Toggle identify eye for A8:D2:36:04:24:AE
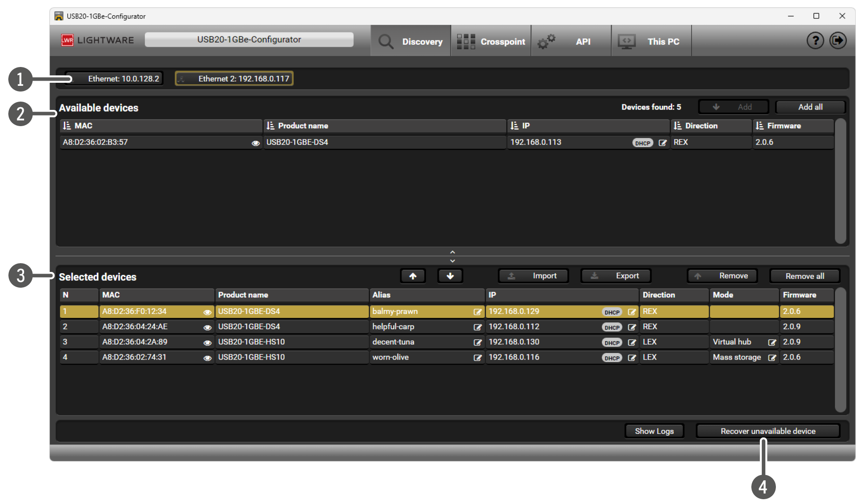The height and width of the screenshot is (504, 856). coord(207,328)
